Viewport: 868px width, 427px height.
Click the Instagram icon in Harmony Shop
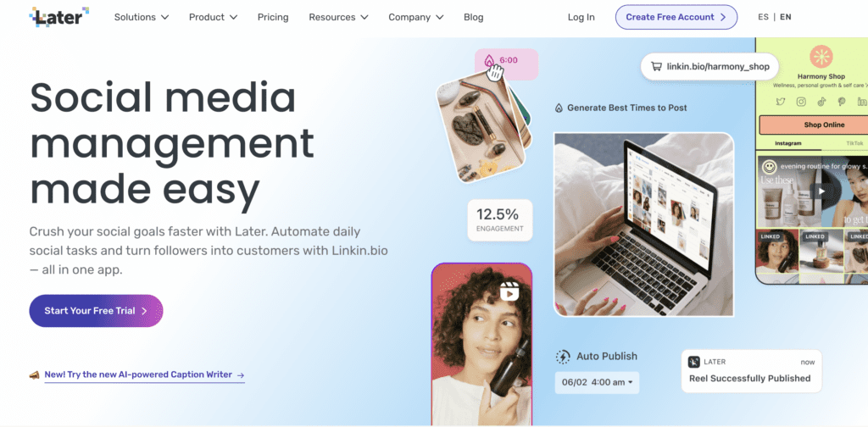(801, 102)
